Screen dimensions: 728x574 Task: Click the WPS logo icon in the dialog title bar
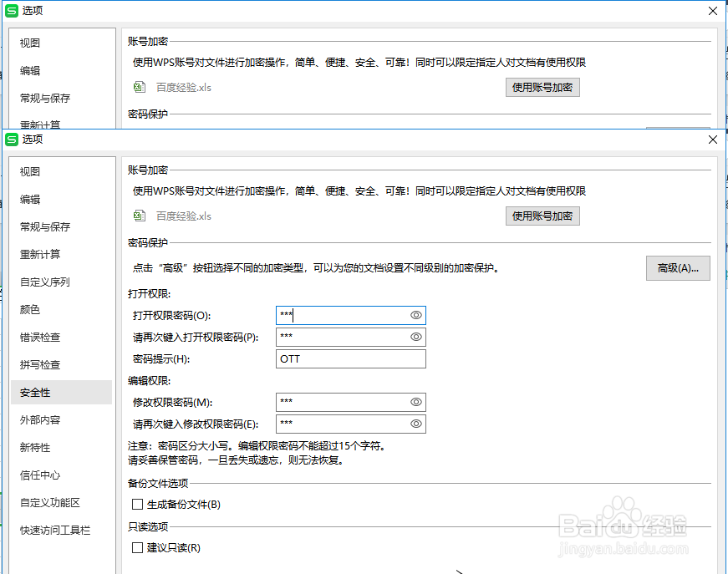coord(12,140)
